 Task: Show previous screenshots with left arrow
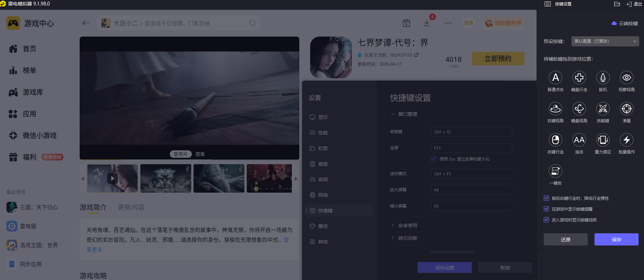[x=83, y=179]
